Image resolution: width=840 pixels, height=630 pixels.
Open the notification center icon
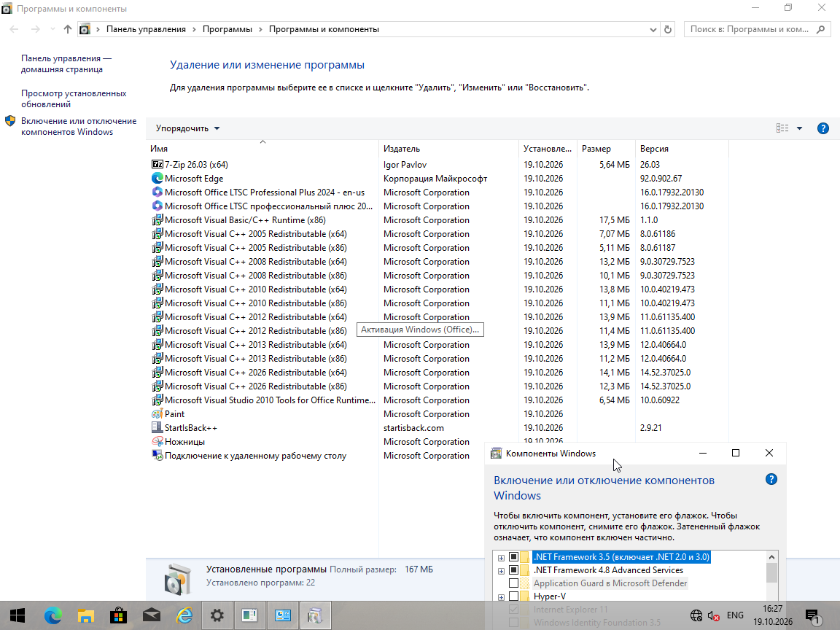pos(812,615)
